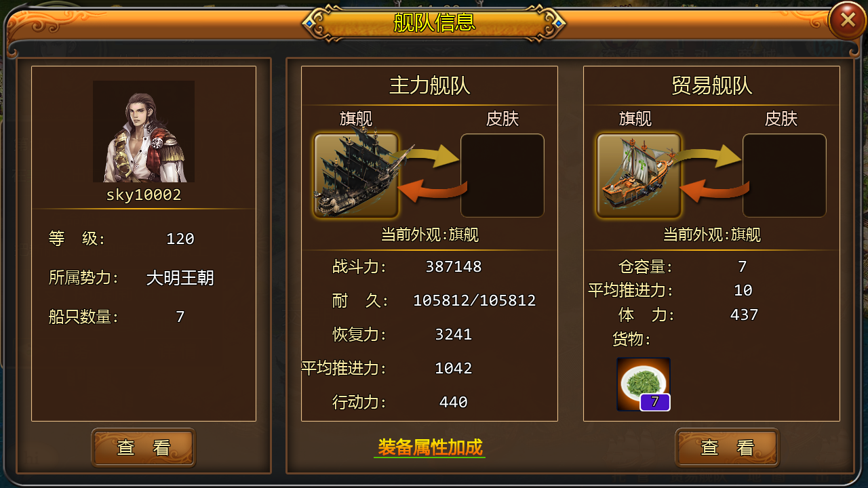Click the 查看 button under trade fleet

pyautogui.click(x=727, y=447)
